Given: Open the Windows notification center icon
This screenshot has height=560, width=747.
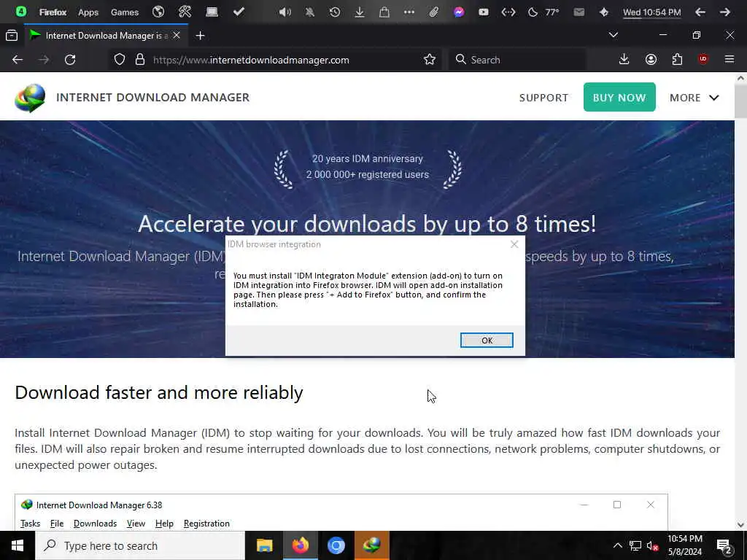Looking at the screenshot, I should click(724, 545).
